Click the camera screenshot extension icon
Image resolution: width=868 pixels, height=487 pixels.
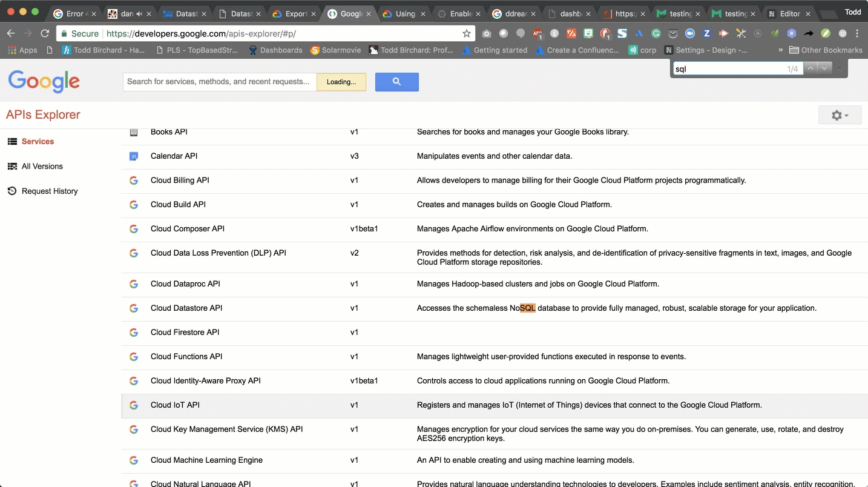[x=487, y=33]
